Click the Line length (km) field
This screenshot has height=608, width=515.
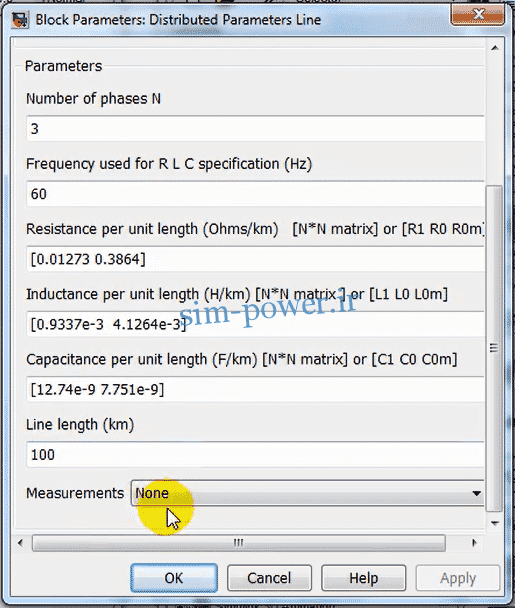coord(255,454)
